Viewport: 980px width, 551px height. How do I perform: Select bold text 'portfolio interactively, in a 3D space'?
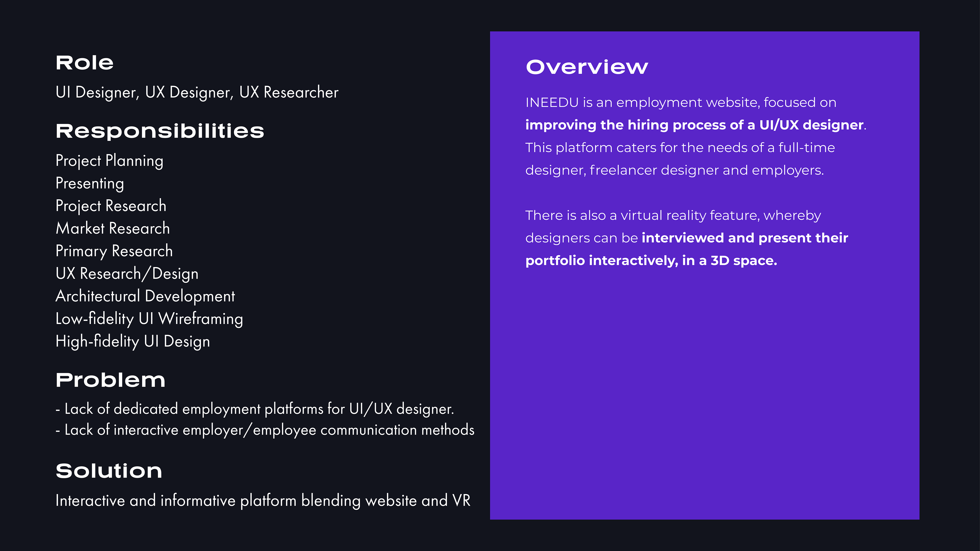[x=651, y=260]
